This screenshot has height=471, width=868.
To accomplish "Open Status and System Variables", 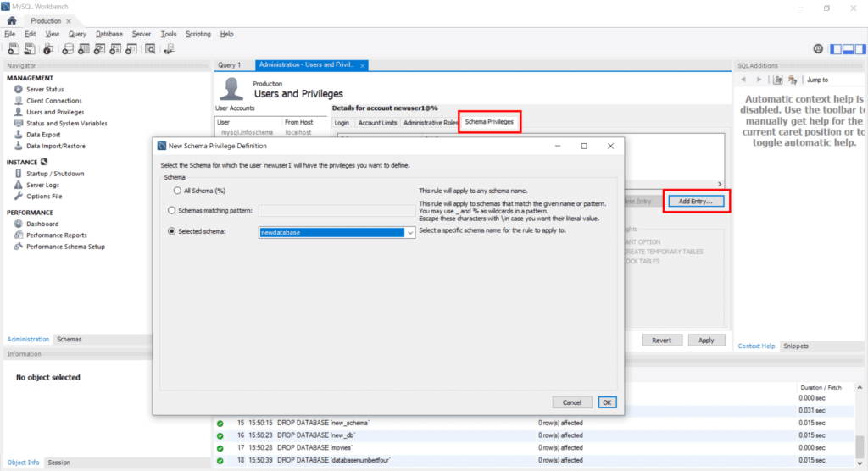I will click(x=66, y=124).
